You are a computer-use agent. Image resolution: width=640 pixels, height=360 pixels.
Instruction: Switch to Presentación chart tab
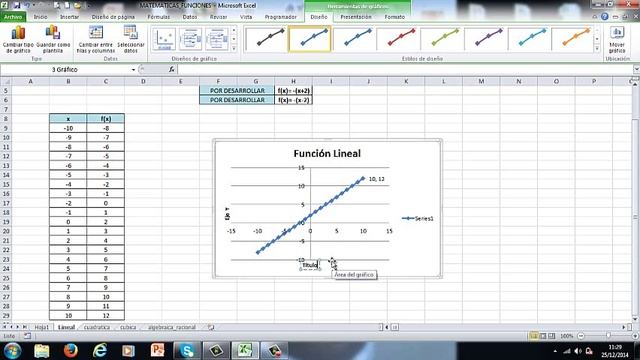356,17
